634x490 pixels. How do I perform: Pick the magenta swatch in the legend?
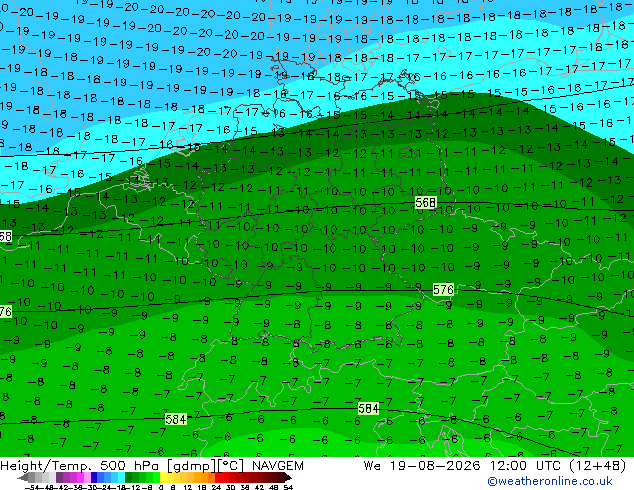[80, 477]
